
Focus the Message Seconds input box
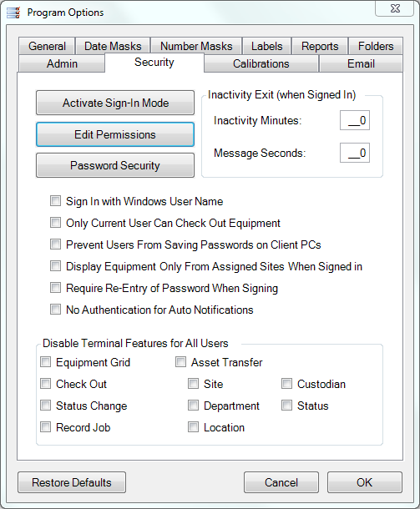click(355, 153)
